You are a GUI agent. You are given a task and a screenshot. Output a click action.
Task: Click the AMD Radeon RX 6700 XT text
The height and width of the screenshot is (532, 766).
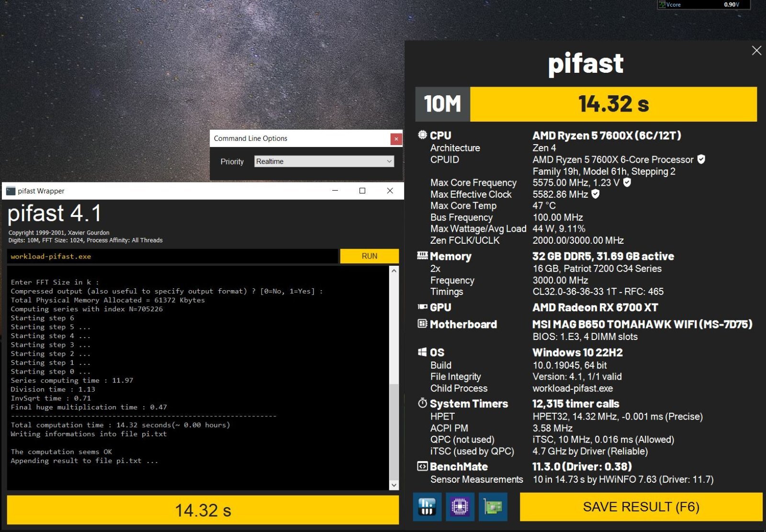(x=595, y=307)
